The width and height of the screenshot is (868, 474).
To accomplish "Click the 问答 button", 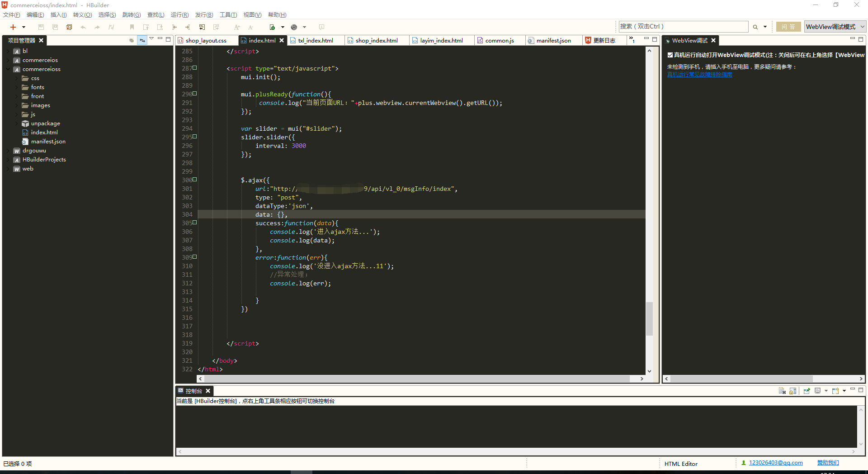I will pyautogui.click(x=788, y=27).
